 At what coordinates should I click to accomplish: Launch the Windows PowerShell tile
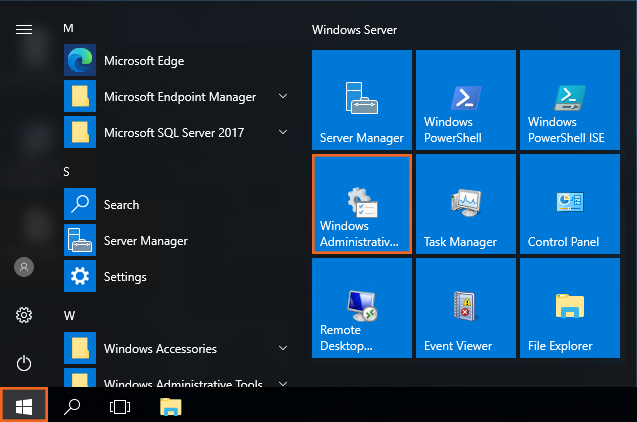[x=465, y=100]
